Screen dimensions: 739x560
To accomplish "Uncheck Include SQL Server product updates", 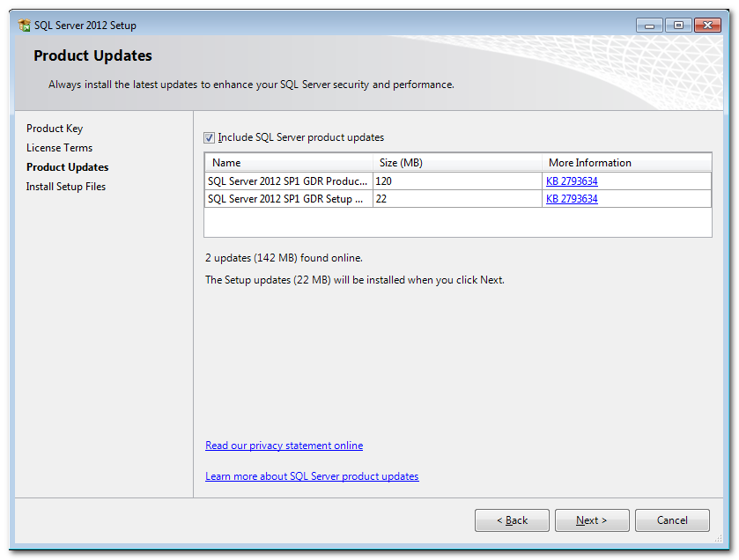I will (210, 138).
